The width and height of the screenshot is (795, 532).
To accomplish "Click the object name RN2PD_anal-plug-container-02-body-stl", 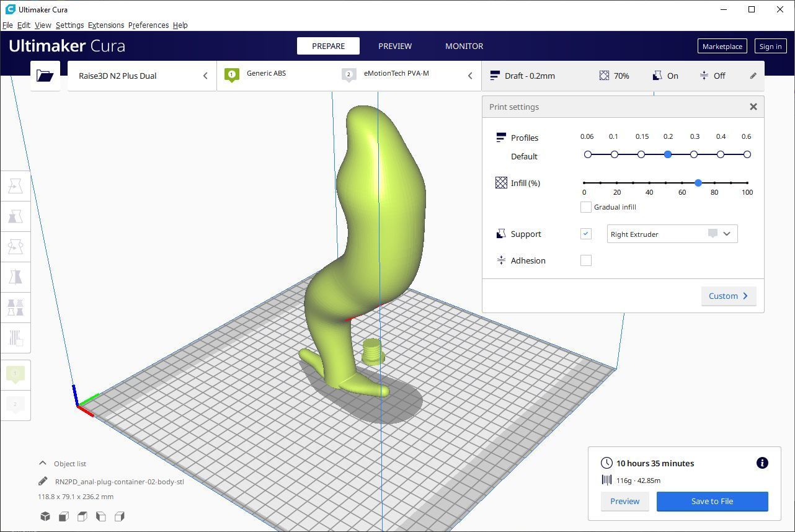I will pyautogui.click(x=120, y=481).
